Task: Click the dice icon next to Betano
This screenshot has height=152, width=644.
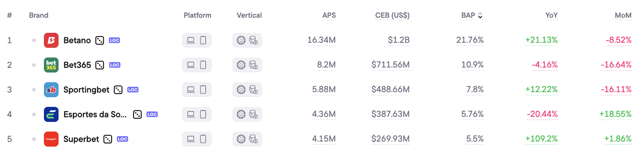Action: click(x=100, y=40)
